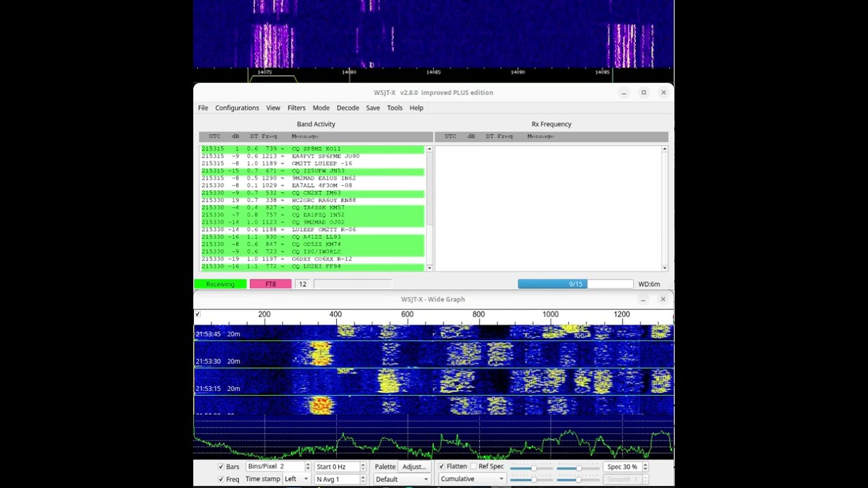Click the green Receiving status indicator

point(220,284)
